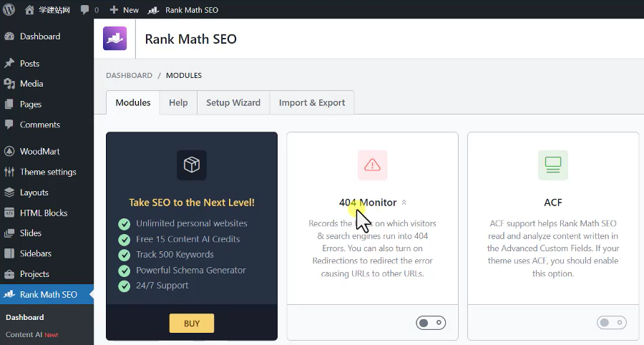644x345 pixels.
Task: Toggle the ACF module switch
Action: click(x=611, y=324)
